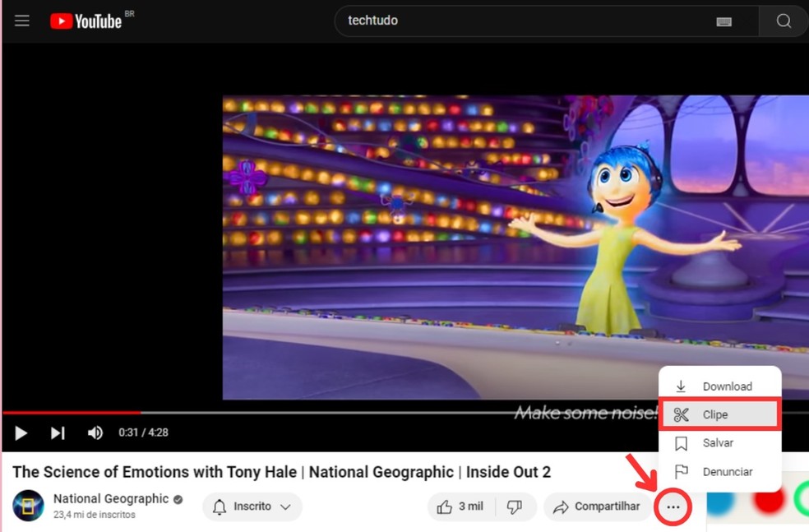Focus the search box containing techtudo
This screenshot has width=809, height=532.
(x=547, y=21)
